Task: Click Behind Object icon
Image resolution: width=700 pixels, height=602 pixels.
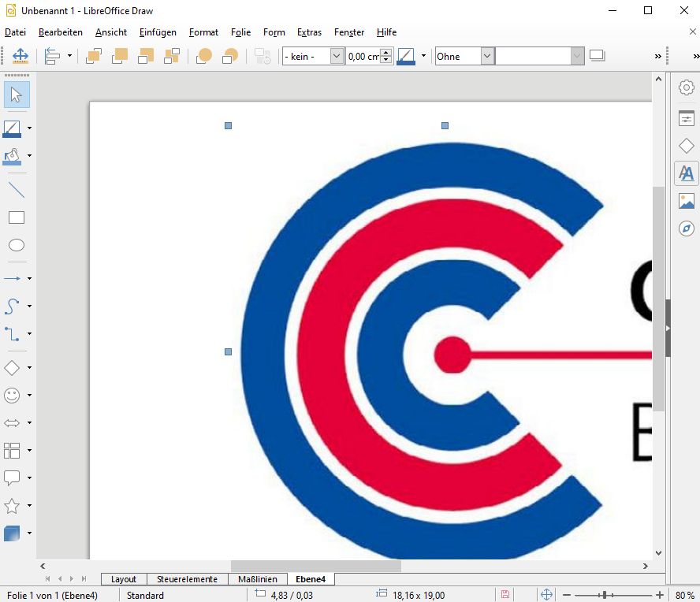Action: click(x=230, y=56)
